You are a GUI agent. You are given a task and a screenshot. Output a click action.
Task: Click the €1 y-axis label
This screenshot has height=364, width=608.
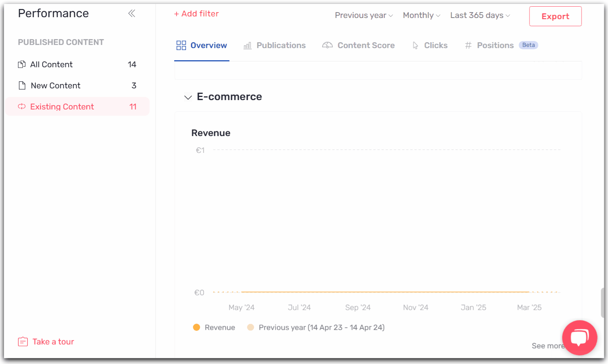[x=200, y=151]
